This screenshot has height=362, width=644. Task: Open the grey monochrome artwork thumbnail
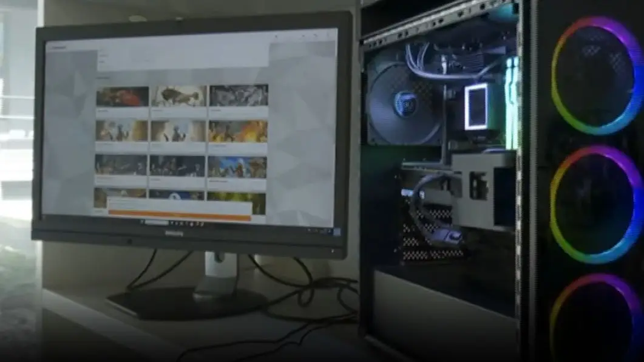(239, 95)
